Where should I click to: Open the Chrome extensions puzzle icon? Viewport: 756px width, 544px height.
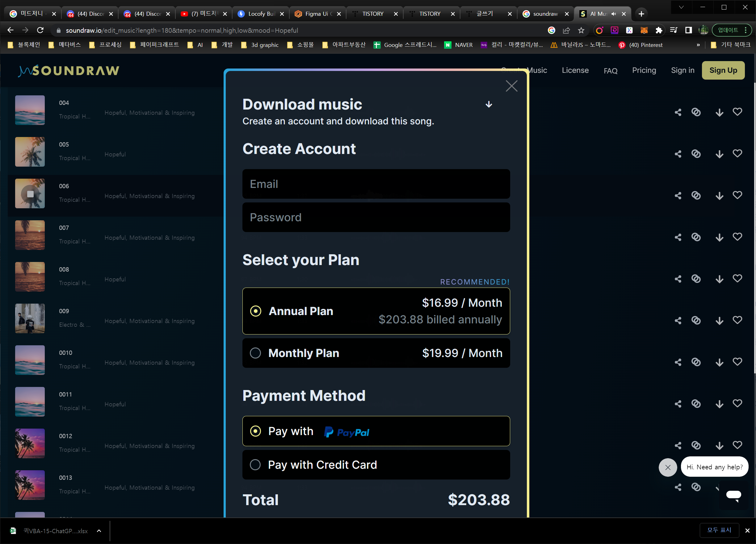point(658,30)
